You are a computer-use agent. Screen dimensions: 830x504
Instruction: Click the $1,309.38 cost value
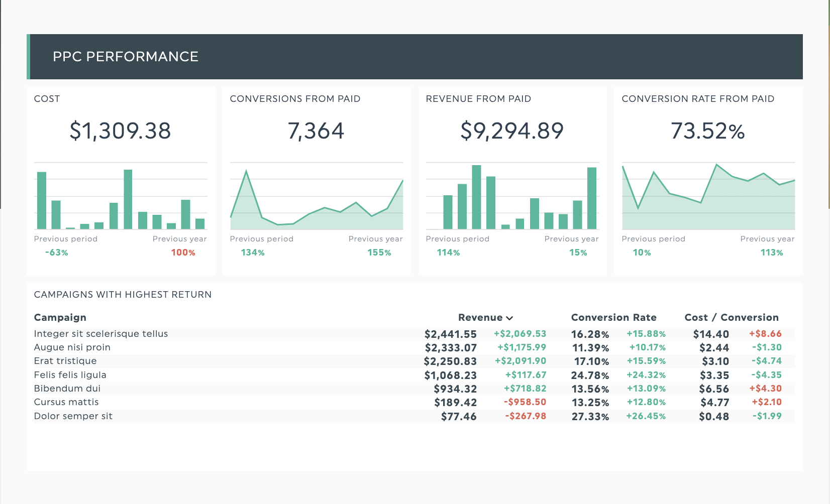(120, 131)
